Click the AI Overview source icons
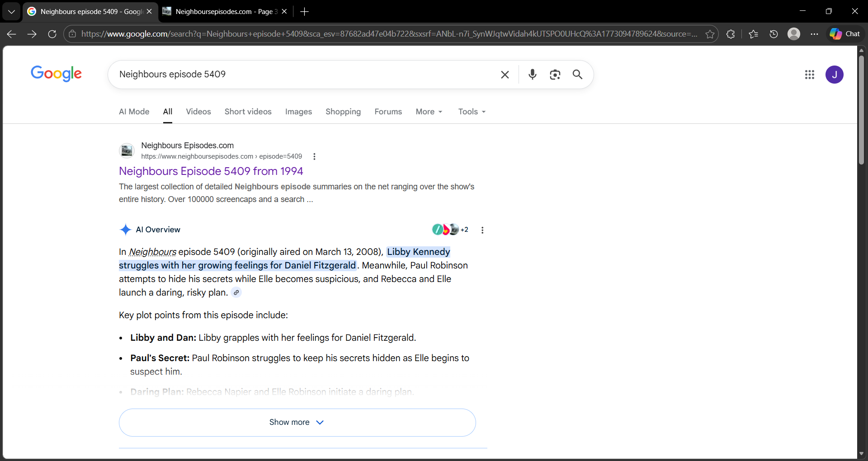The height and width of the screenshot is (461, 868). [x=450, y=230]
